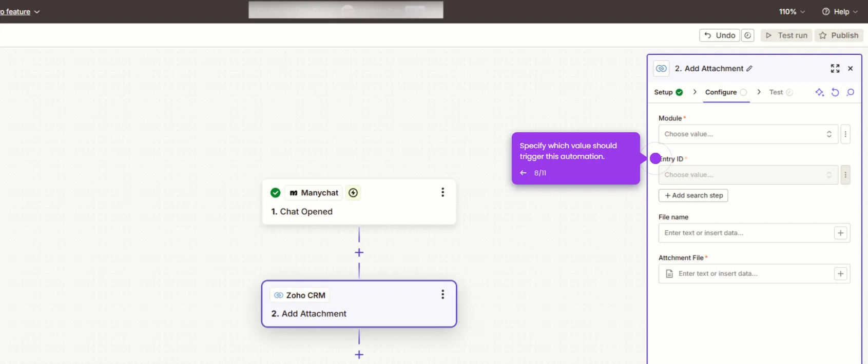Click Add search step button
This screenshot has height=364, width=868.
click(693, 195)
